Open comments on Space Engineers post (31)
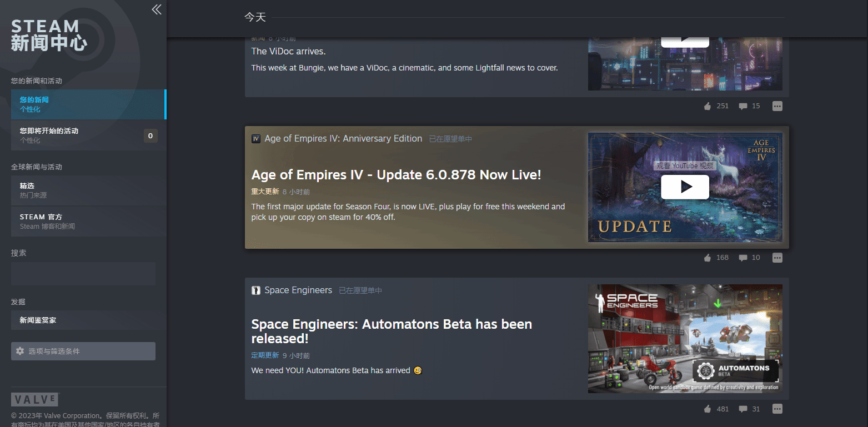Viewport: 868px width, 427px height. [749, 409]
